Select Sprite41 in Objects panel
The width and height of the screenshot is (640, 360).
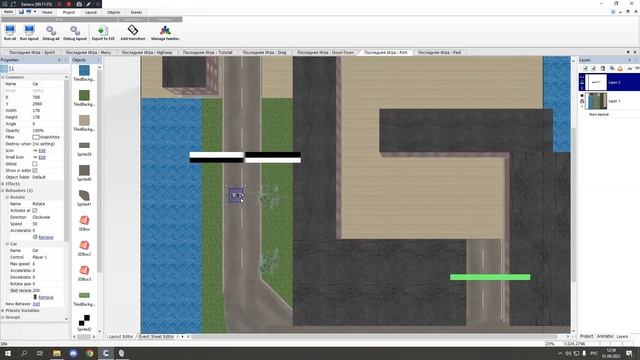[84, 195]
